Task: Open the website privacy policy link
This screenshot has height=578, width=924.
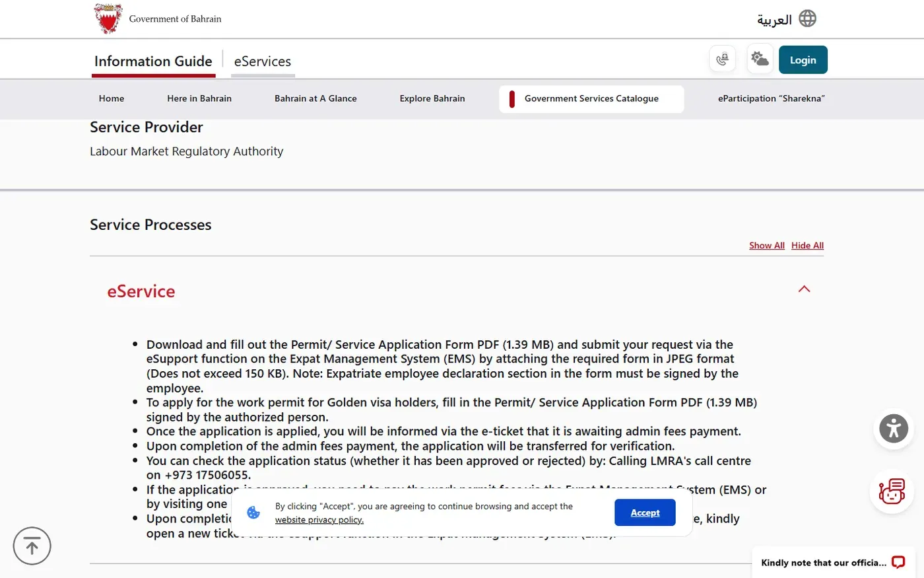Action: coord(319,520)
